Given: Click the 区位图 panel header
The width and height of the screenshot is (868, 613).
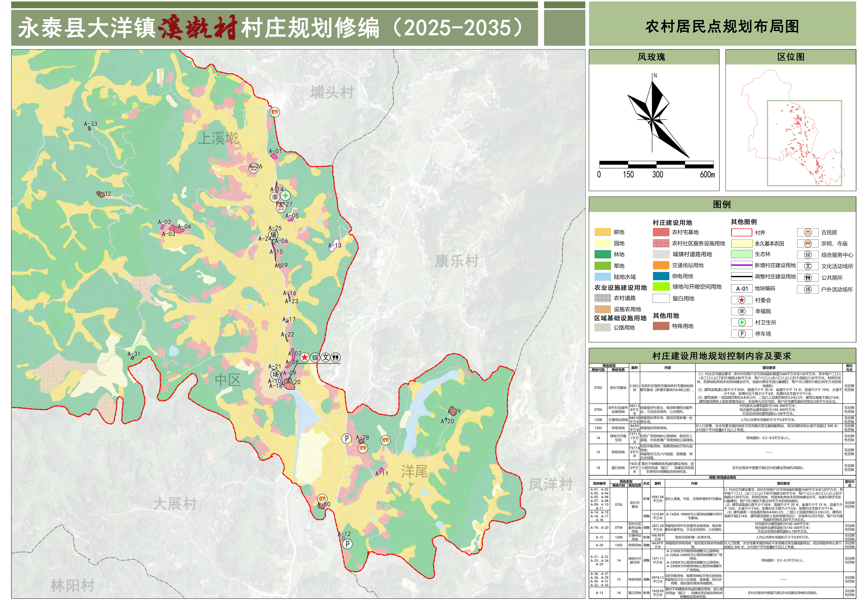Looking at the screenshot, I should pyautogui.click(x=791, y=57).
